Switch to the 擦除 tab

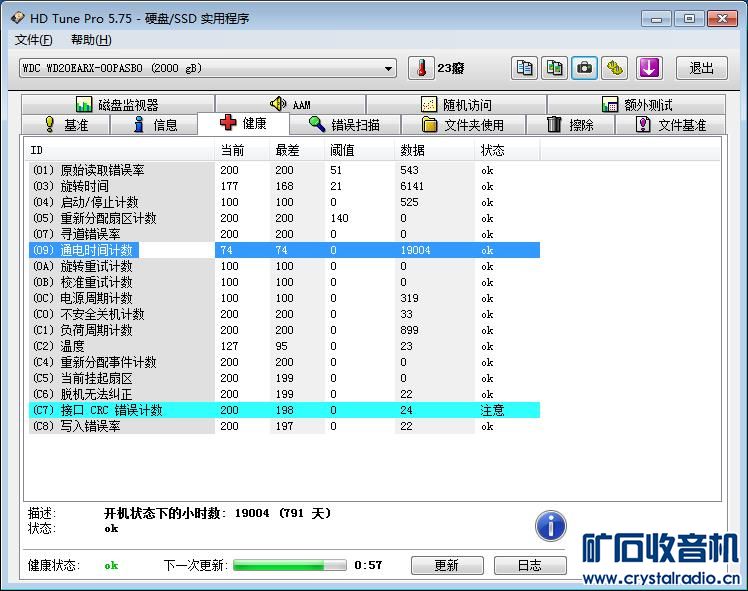pyautogui.click(x=571, y=125)
